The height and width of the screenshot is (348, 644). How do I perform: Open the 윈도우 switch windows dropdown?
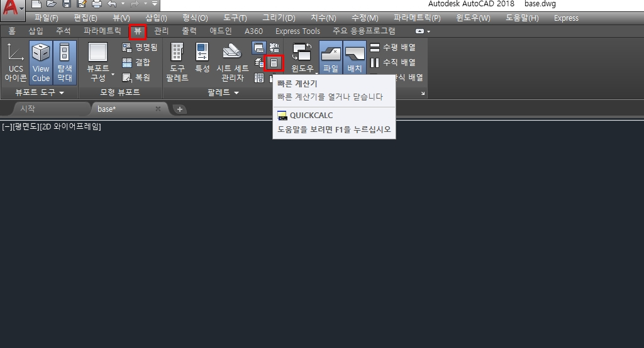(x=303, y=60)
